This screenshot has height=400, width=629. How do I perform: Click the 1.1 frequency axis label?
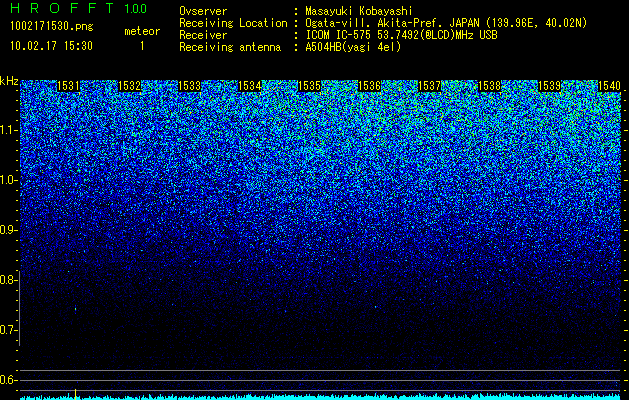[x=8, y=130]
